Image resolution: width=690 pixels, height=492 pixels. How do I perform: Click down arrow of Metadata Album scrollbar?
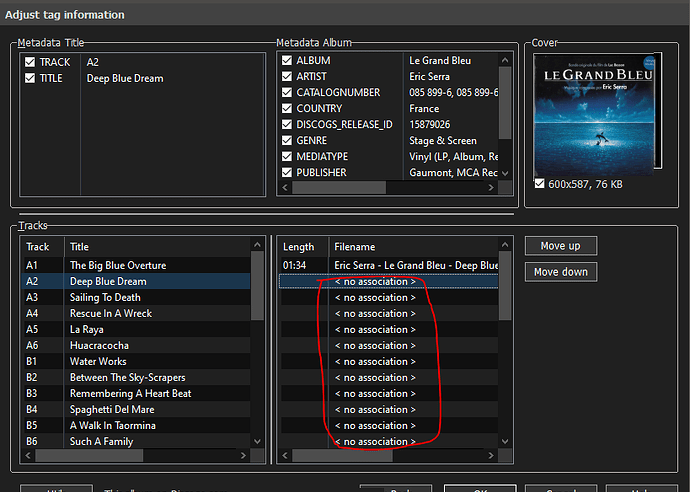coord(505,173)
